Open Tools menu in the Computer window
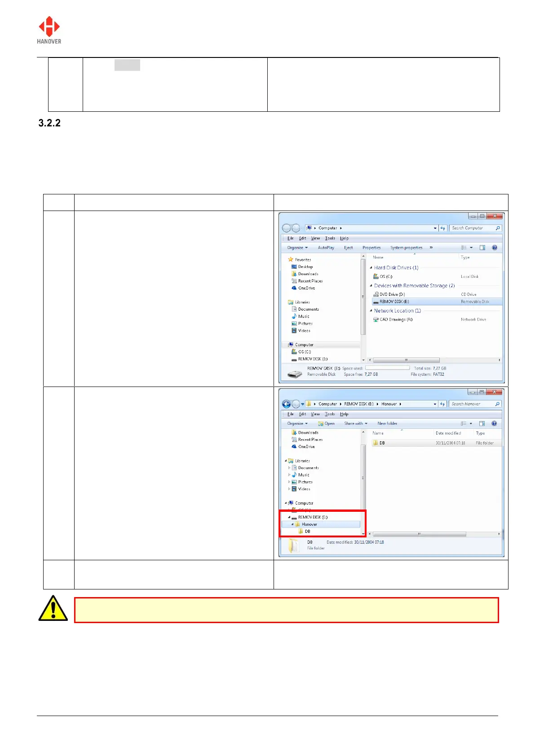 pyautogui.click(x=330, y=238)
